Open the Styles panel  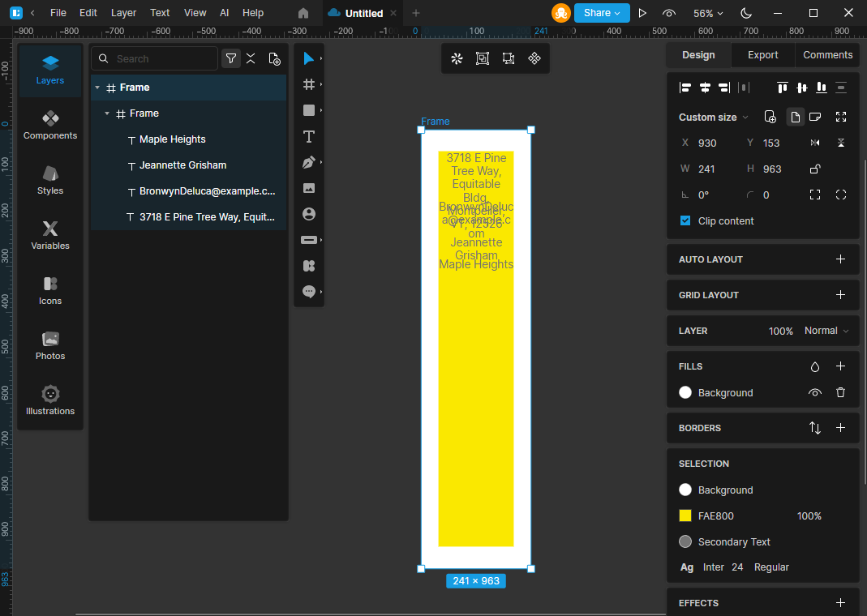tap(50, 181)
